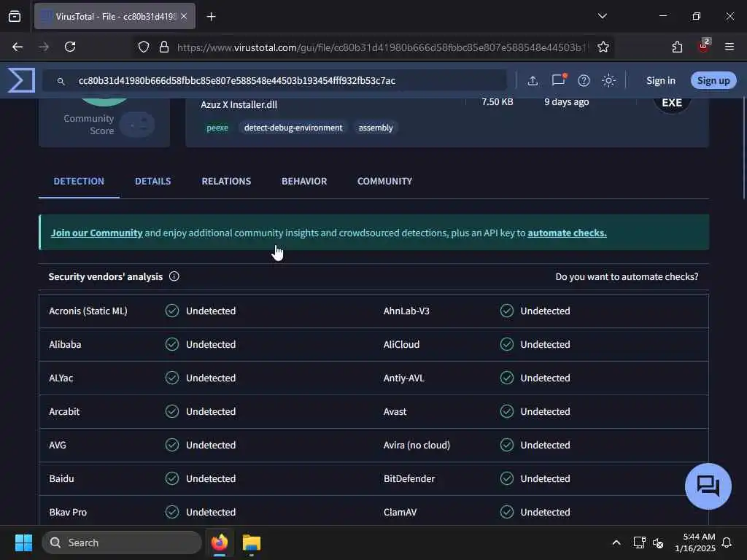747x560 pixels.
Task: Click the Undetected checkmark icon for BitDefender
Action: [507, 478]
